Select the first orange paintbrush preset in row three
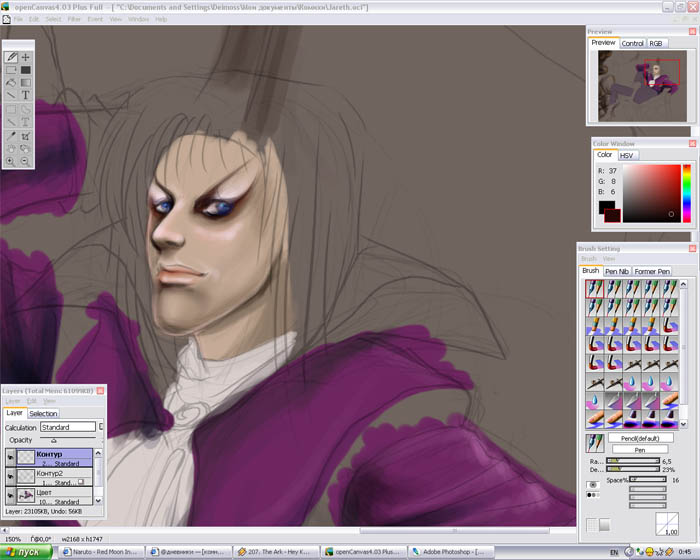This screenshot has height=560, width=700. point(594,326)
